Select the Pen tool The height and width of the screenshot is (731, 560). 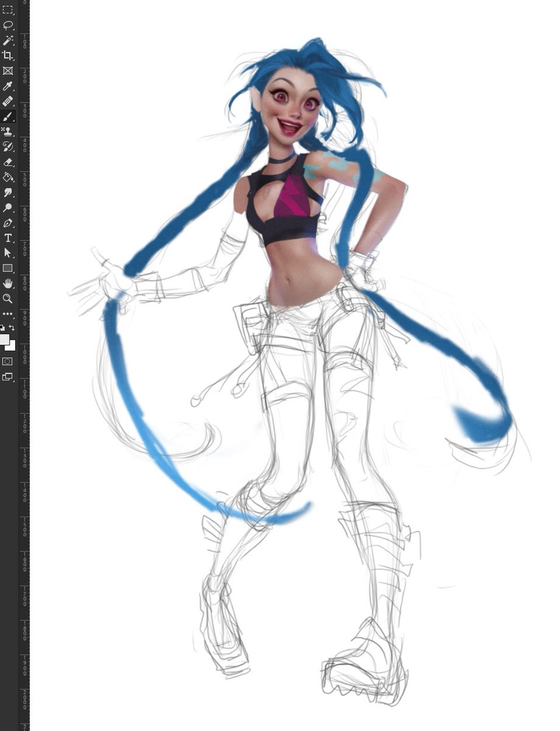point(7,223)
